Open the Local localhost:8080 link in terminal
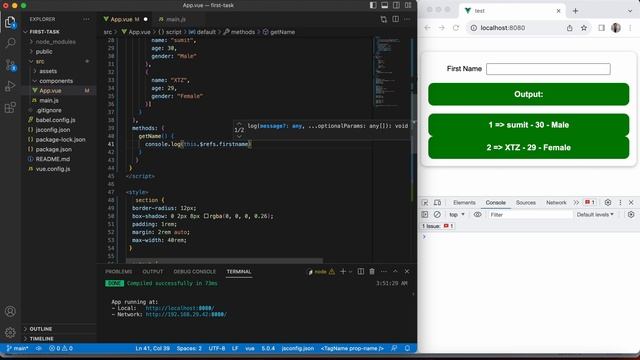640x360 pixels. [x=180, y=308]
